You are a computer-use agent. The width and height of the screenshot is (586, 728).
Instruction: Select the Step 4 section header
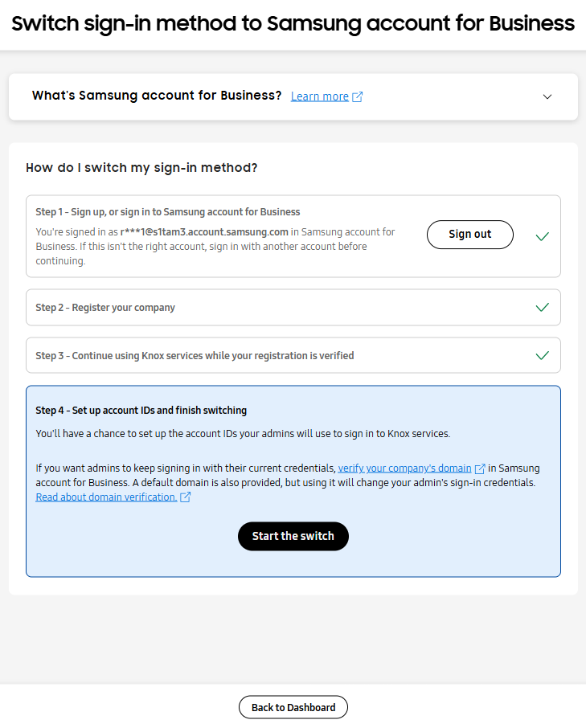click(x=142, y=411)
